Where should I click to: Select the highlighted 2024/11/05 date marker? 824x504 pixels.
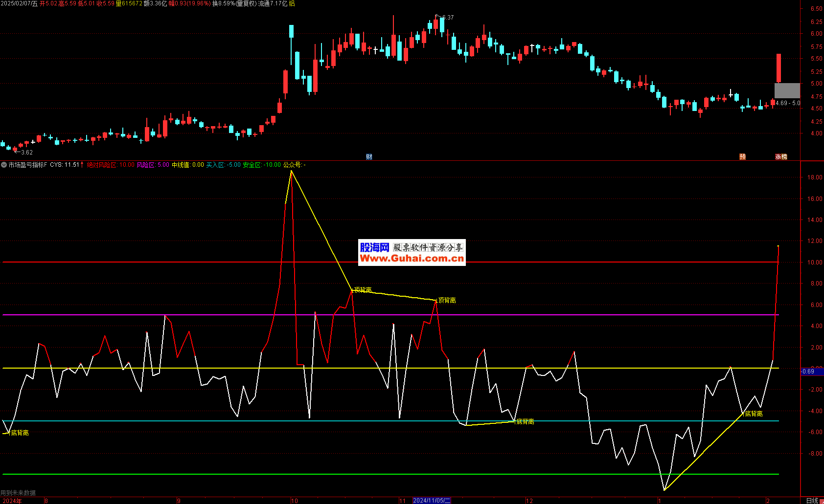coord(431,501)
